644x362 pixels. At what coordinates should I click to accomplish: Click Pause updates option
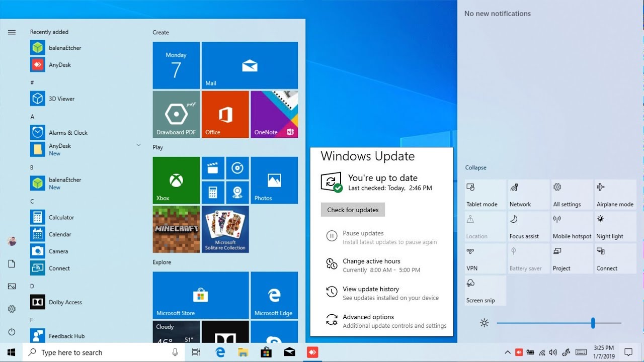[x=381, y=237]
